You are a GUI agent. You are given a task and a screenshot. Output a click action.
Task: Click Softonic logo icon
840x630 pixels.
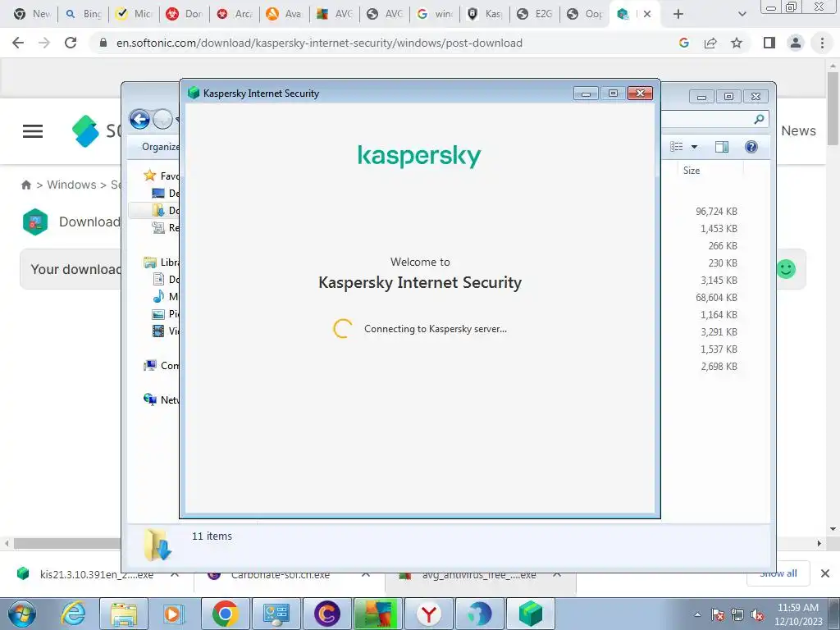pyautogui.click(x=85, y=130)
